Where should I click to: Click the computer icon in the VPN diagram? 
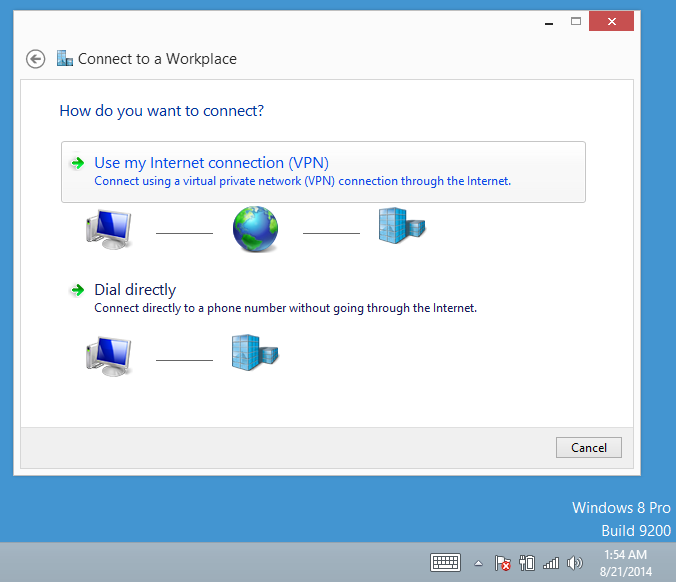tap(109, 229)
